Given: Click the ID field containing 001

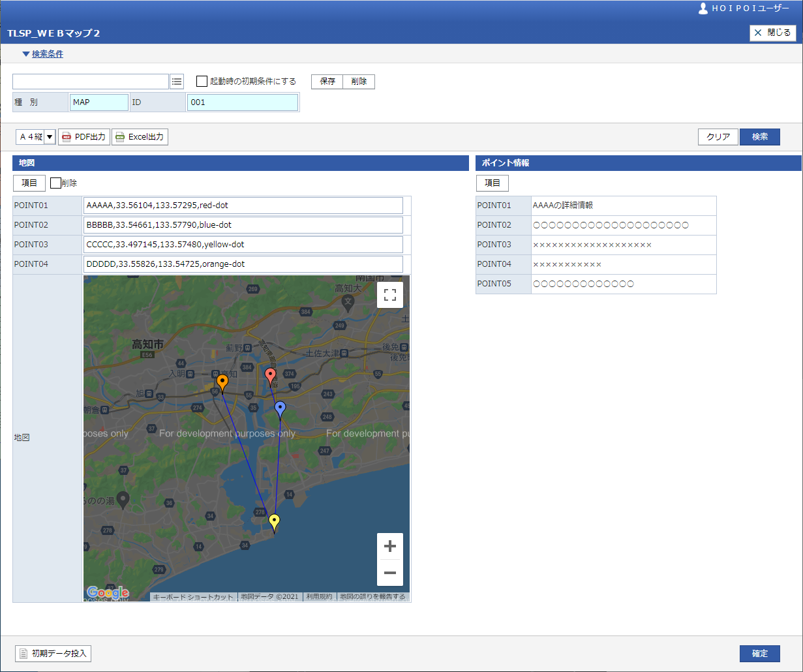Looking at the screenshot, I should point(243,102).
